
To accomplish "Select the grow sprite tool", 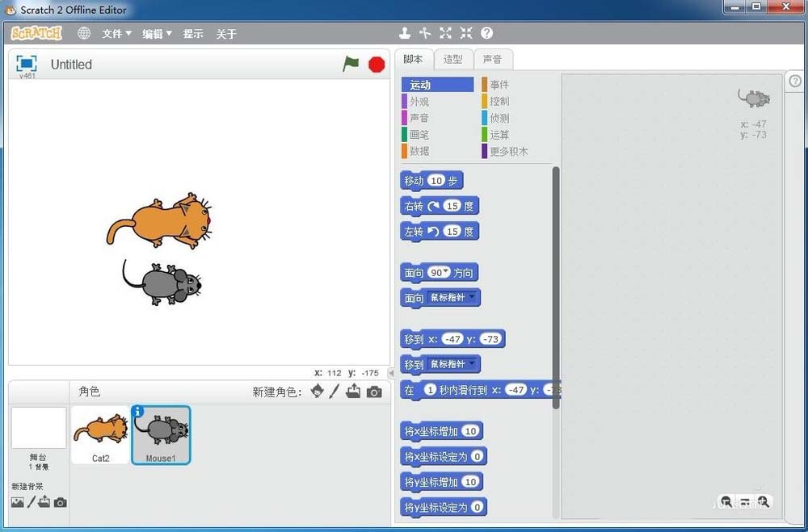I will click(445, 33).
